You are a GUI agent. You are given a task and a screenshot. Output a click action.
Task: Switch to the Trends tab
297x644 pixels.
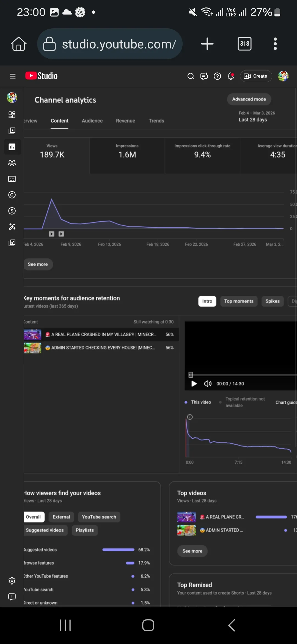tap(156, 121)
